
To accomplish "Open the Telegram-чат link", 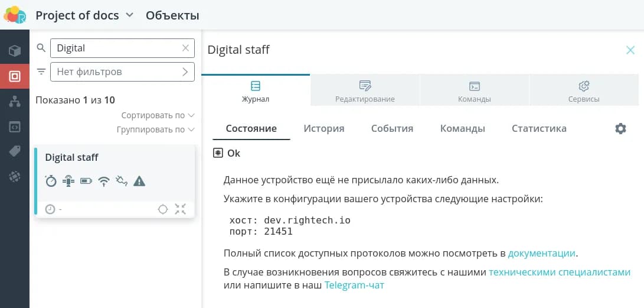I will point(354,286).
